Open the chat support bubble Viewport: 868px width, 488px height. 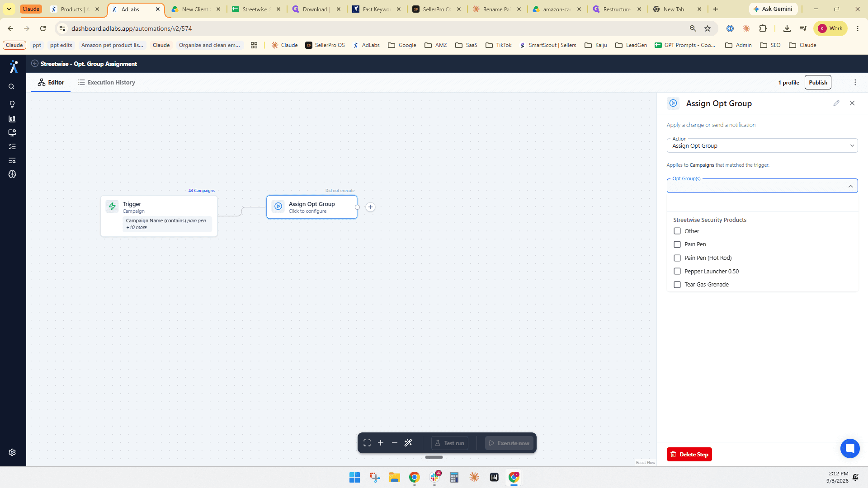850,449
